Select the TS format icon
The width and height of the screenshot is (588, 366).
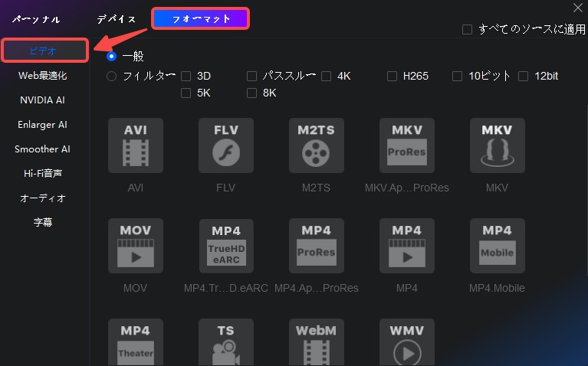click(225, 342)
